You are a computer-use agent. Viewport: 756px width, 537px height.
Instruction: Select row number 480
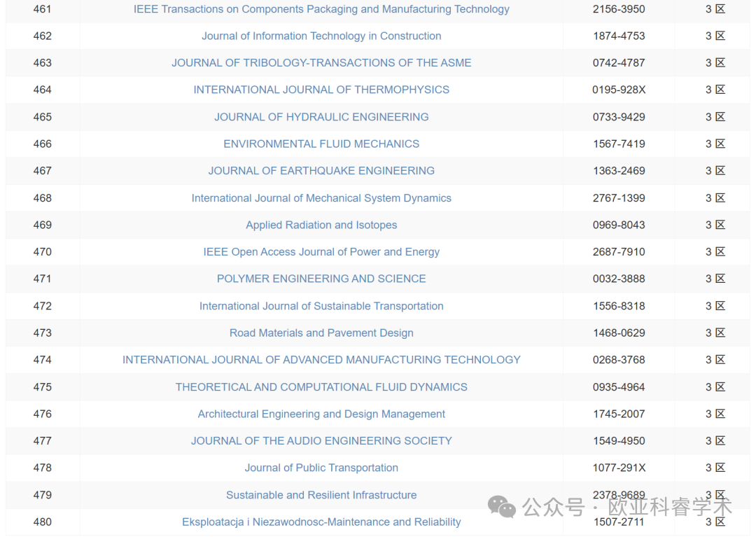coord(43,522)
